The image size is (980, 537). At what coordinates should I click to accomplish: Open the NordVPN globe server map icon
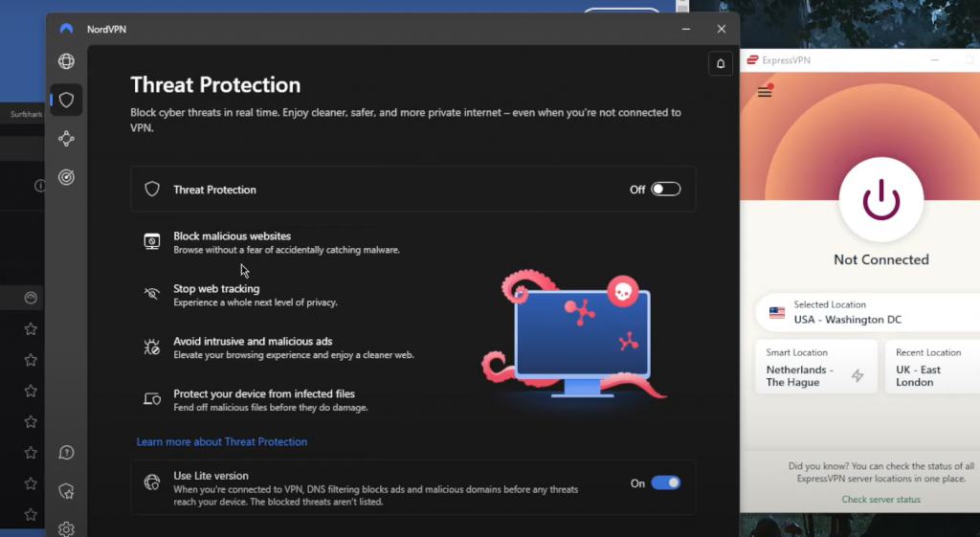pyautogui.click(x=66, y=61)
